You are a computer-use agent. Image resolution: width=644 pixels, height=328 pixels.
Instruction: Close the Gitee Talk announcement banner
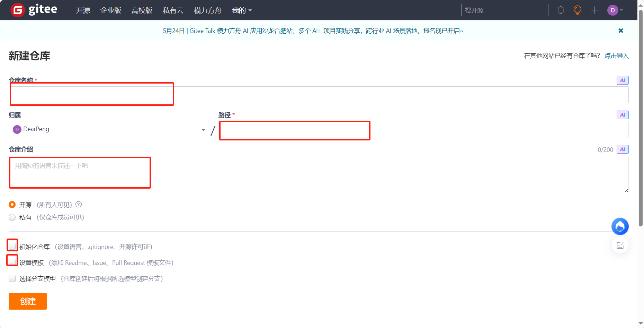(621, 31)
